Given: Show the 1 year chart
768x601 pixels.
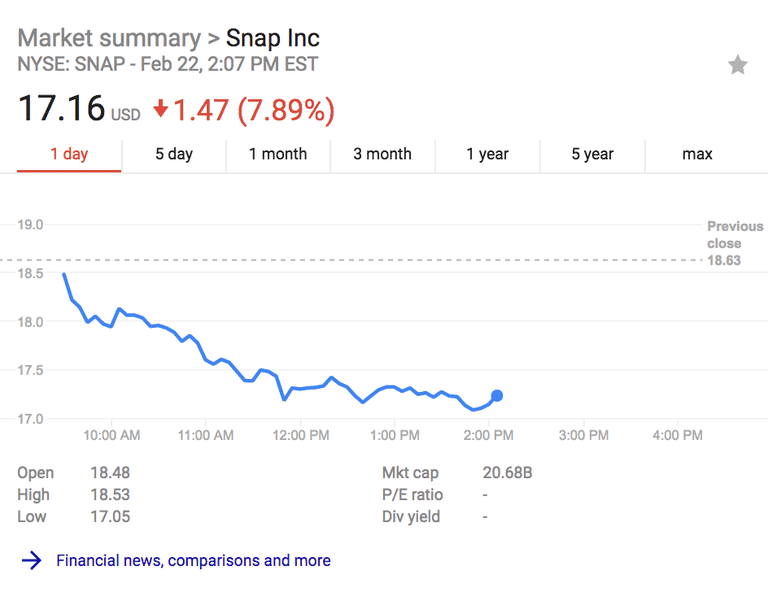Looking at the screenshot, I should [x=487, y=156].
